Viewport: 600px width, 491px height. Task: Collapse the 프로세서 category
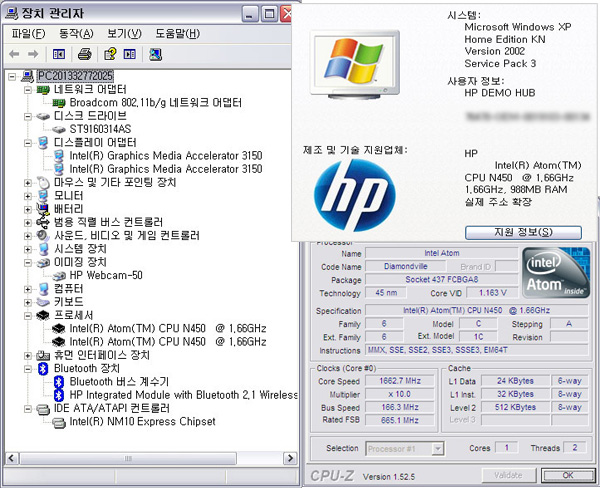28,316
